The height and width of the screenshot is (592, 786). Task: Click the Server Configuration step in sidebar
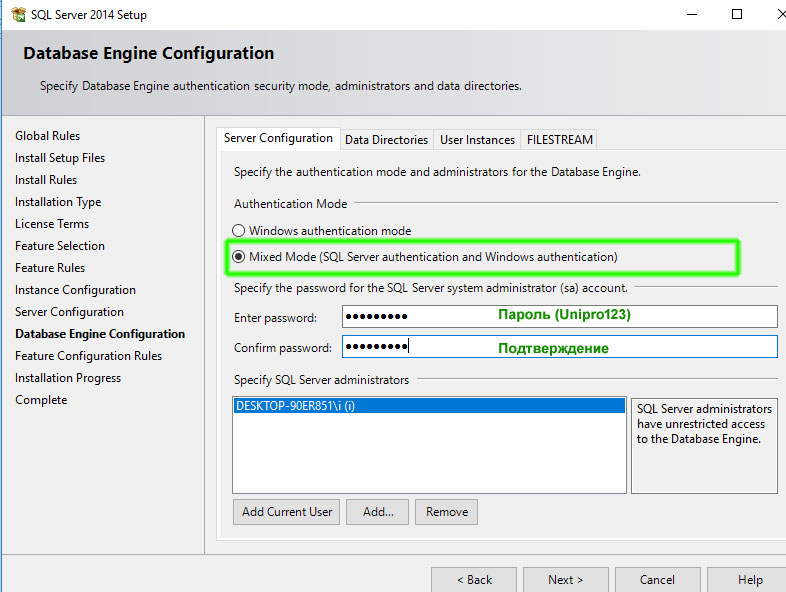pos(69,312)
